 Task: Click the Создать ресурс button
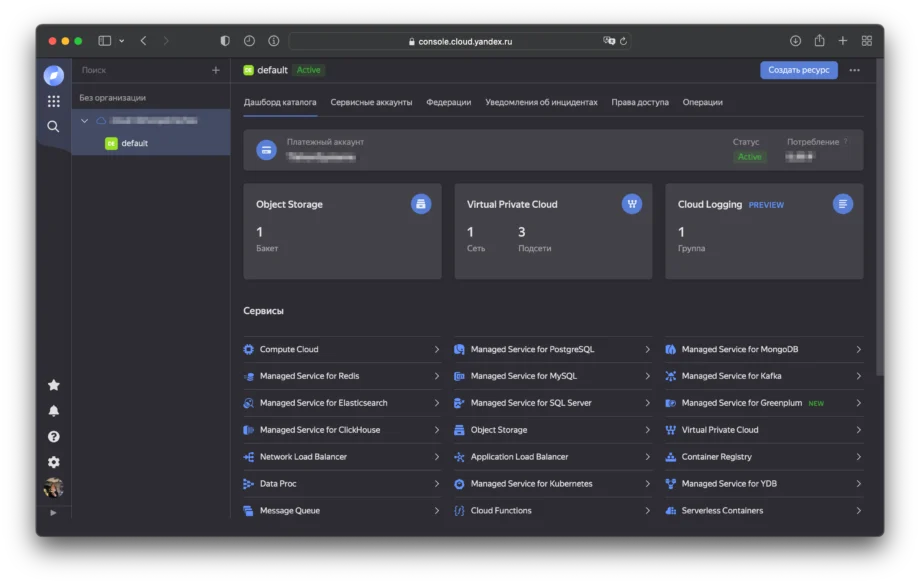[x=799, y=70]
